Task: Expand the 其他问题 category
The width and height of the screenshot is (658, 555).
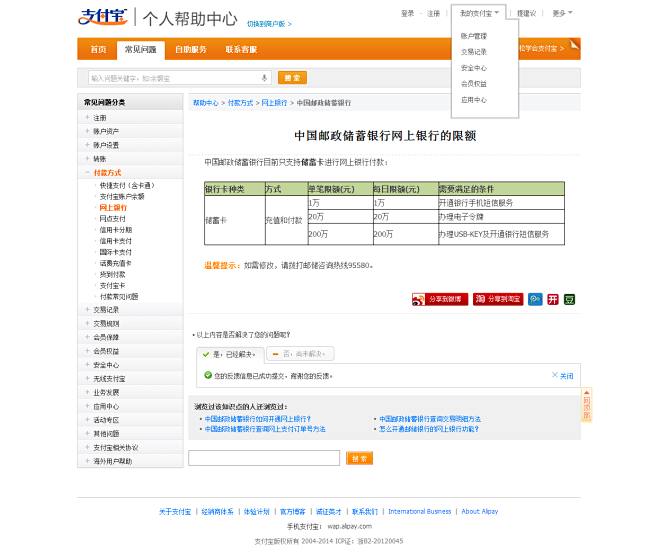Action: click(131, 433)
